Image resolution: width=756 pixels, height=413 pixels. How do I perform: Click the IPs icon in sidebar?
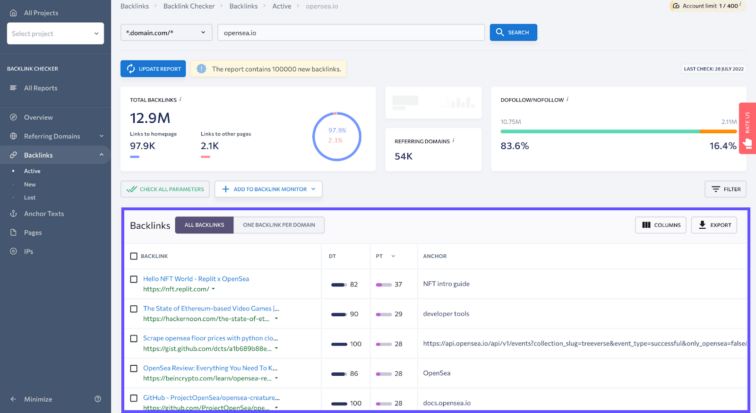tap(13, 251)
